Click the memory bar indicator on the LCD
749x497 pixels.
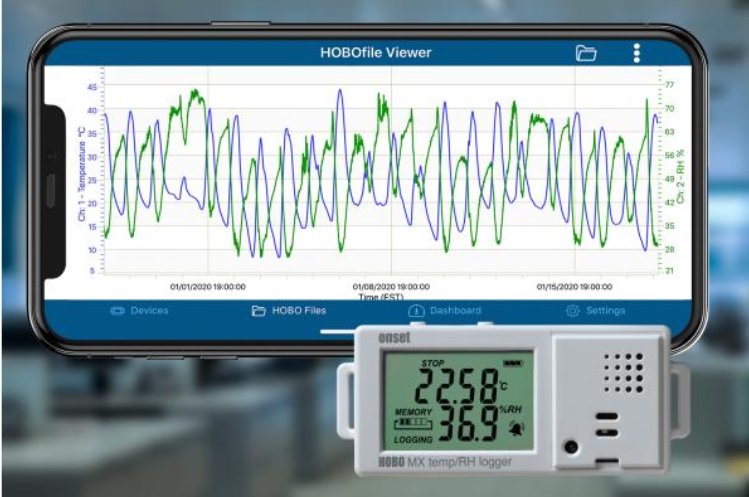click(x=412, y=424)
